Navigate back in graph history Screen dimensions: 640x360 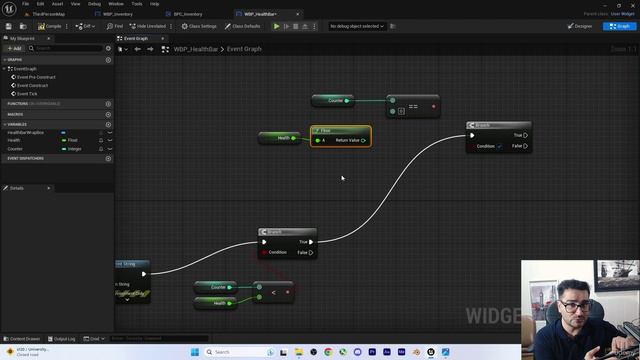[x=138, y=49]
